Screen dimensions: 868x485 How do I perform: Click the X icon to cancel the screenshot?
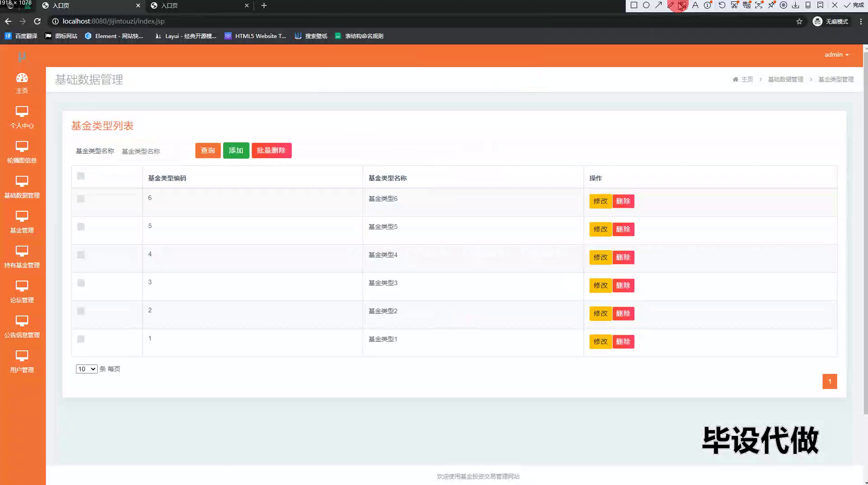[835, 5]
